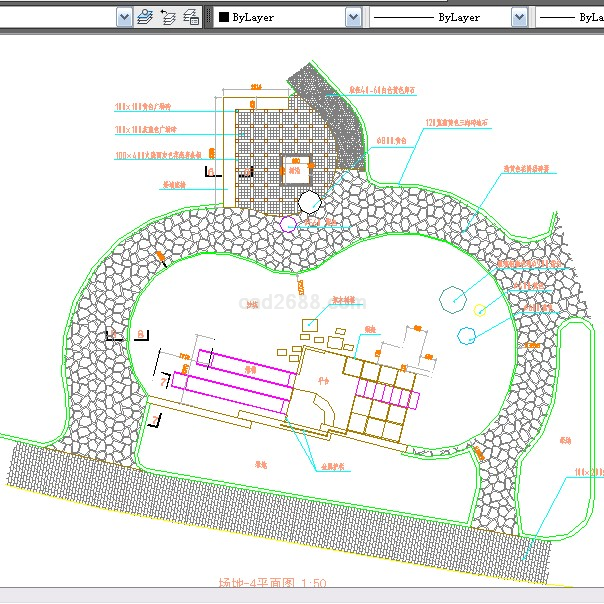Click the Make Object's Layer Current icon
The width and height of the screenshot is (604, 604).
coord(145,17)
